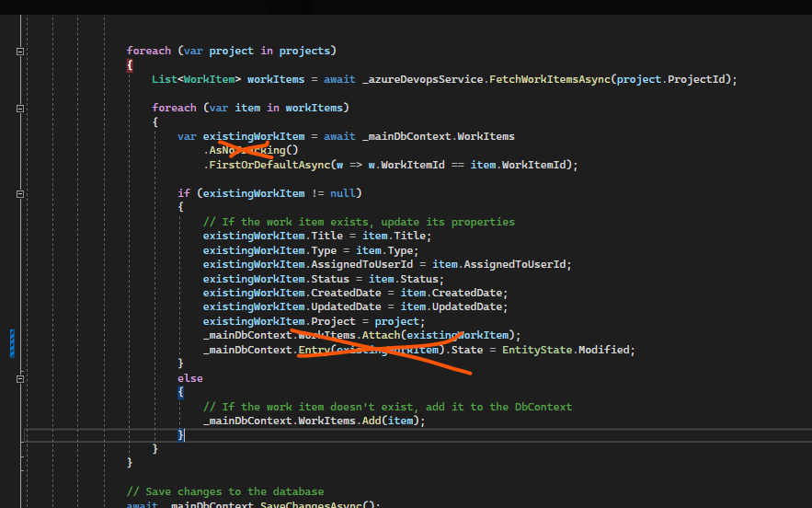
Task: Click comment 'If the work item exists' line
Action: pyautogui.click(x=359, y=222)
